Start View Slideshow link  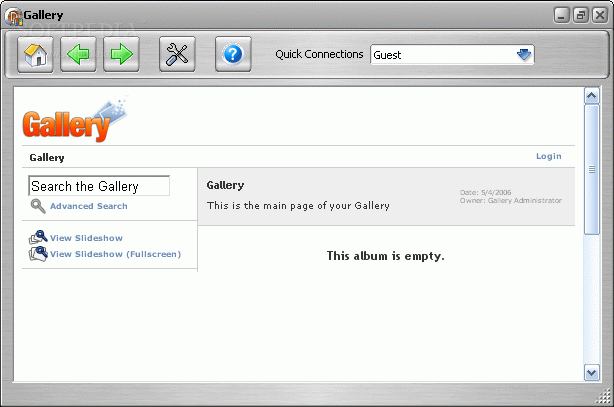(x=86, y=238)
